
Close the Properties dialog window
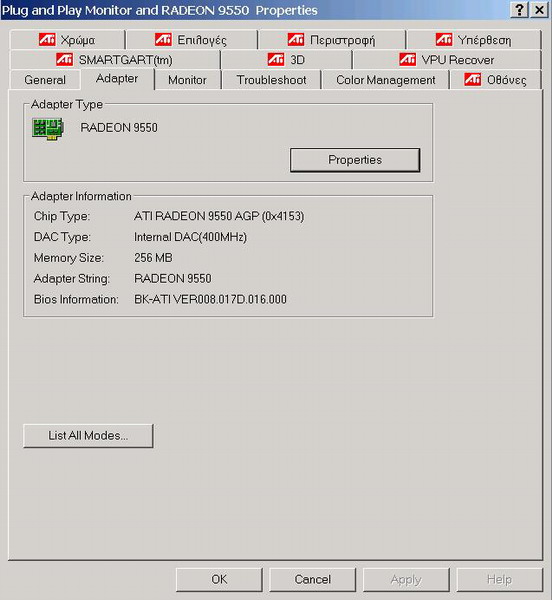tap(539, 10)
